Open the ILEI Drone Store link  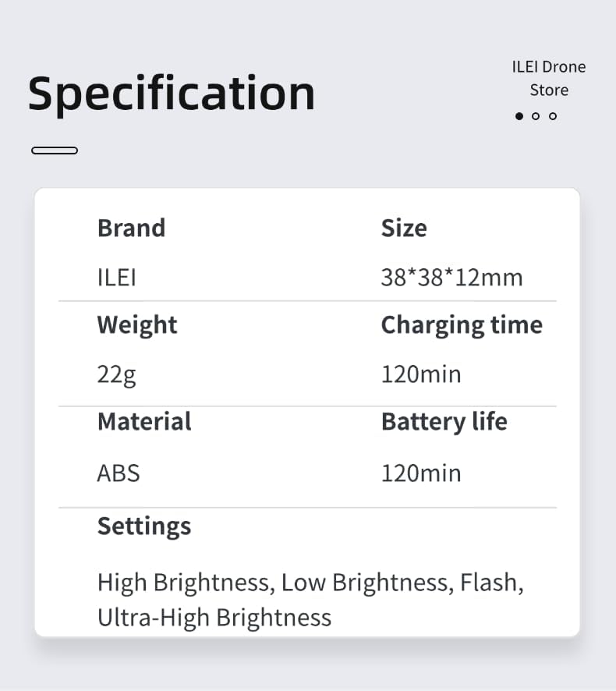(x=548, y=78)
